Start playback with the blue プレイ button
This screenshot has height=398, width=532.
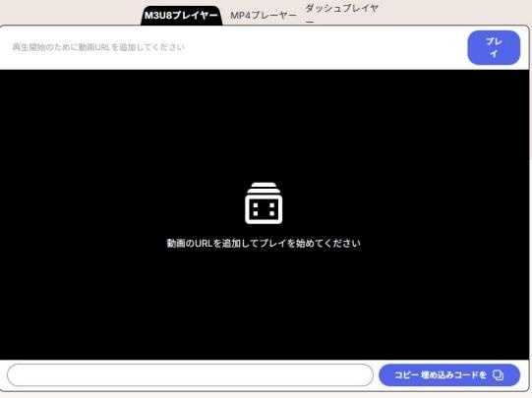tap(494, 47)
